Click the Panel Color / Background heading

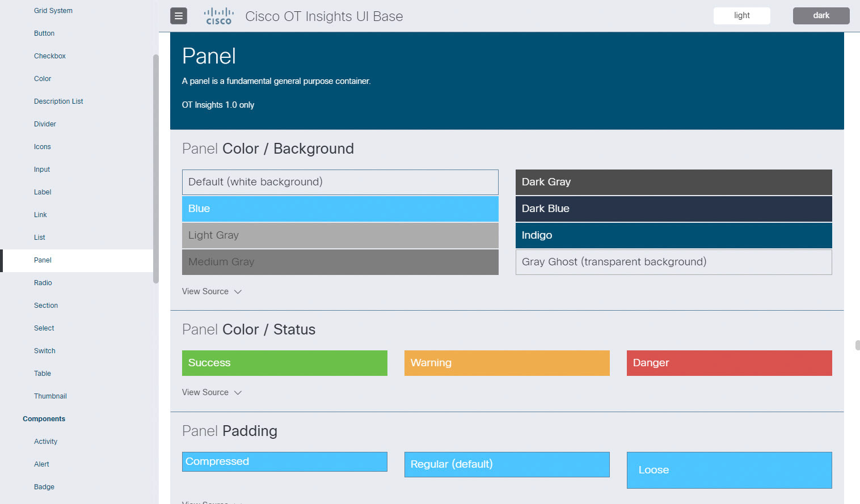point(268,149)
